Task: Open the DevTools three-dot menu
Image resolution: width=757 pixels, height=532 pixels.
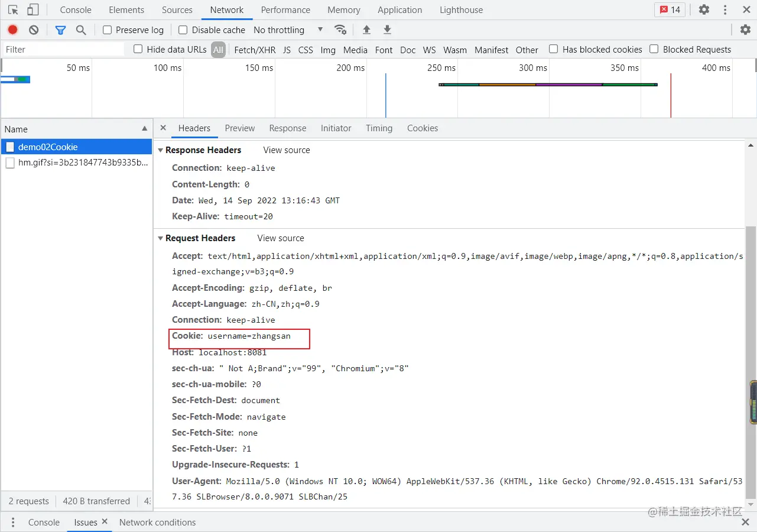Action: click(725, 9)
